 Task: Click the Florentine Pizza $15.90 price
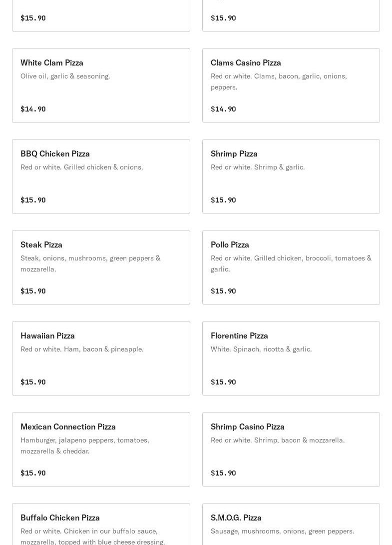click(223, 382)
